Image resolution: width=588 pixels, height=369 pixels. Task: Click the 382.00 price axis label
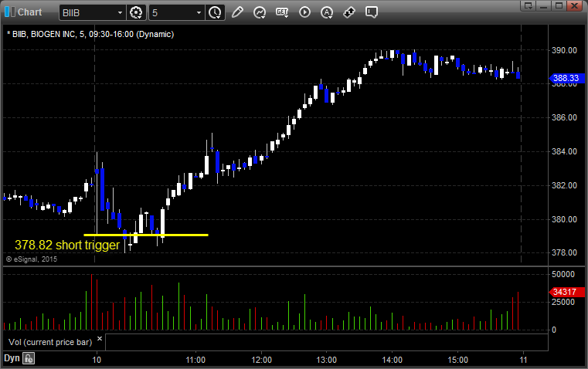click(x=564, y=185)
